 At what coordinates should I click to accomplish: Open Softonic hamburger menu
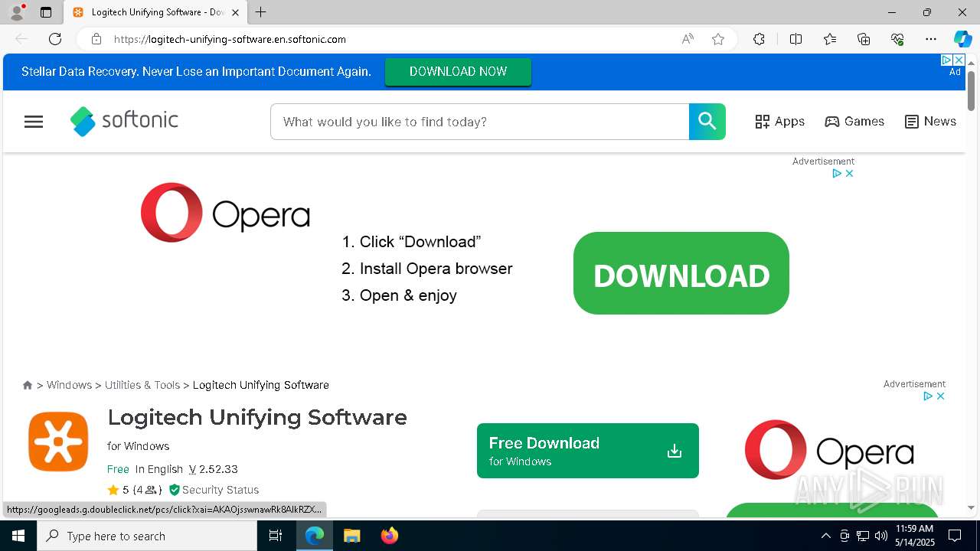(x=34, y=122)
